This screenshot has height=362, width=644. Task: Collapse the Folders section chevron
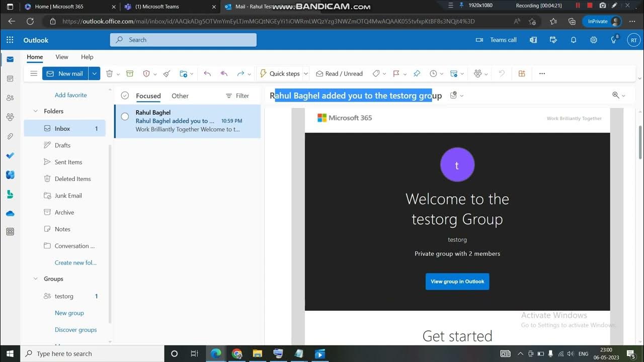pyautogui.click(x=35, y=111)
